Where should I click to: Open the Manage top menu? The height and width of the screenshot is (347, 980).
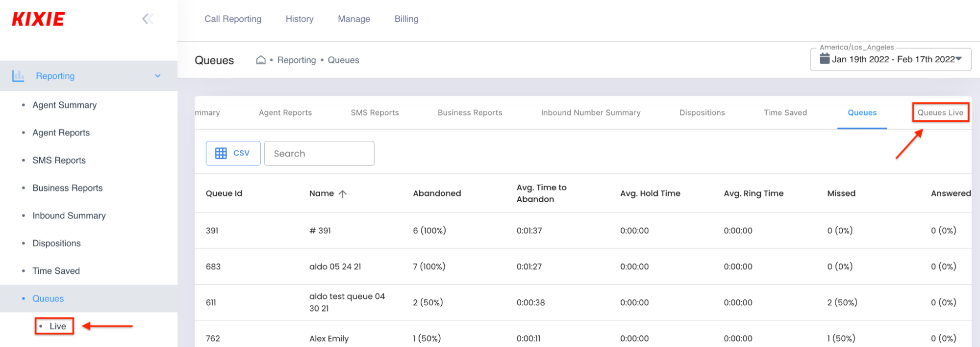coord(354,19)
